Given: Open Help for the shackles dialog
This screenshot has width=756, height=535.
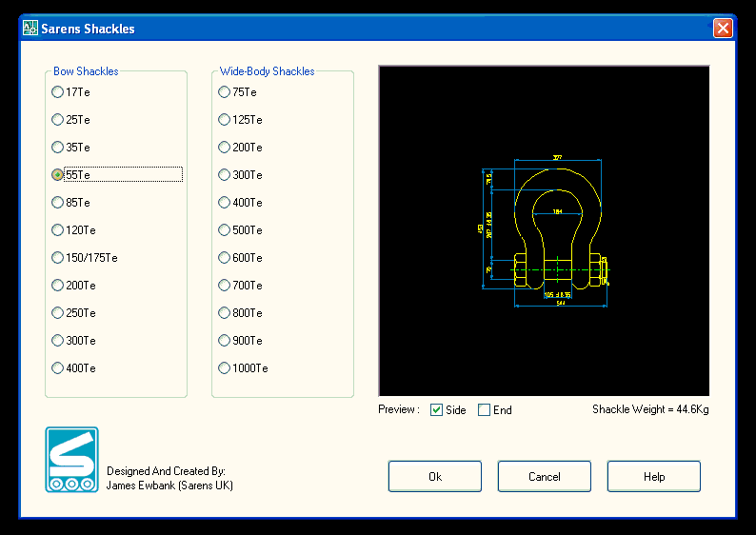Looking at the screenshot, I should click(x=654, y=476).
